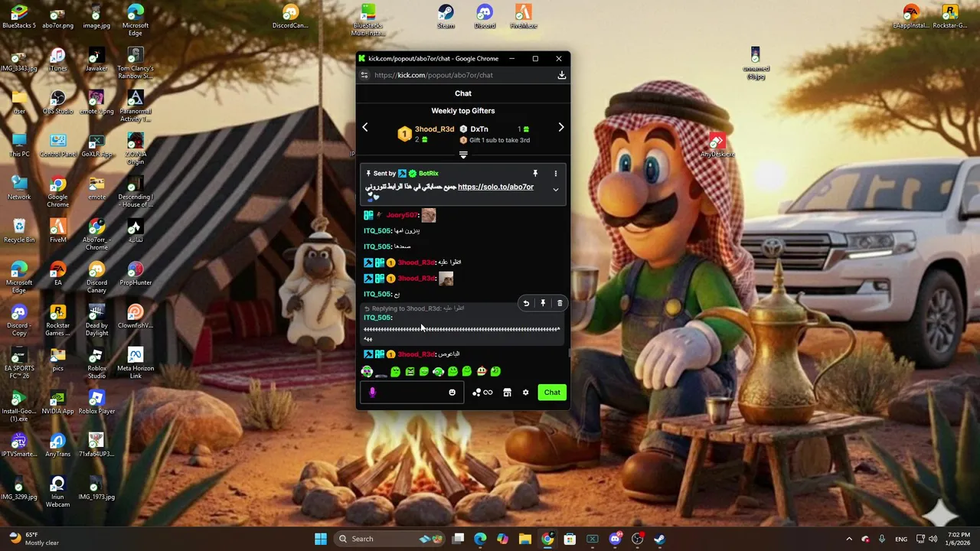Viewport: 980px width, 551px height.
Task: Open 3hood_R3d's posted image emote
Action: pyautogui.click(x=446, y=279)
